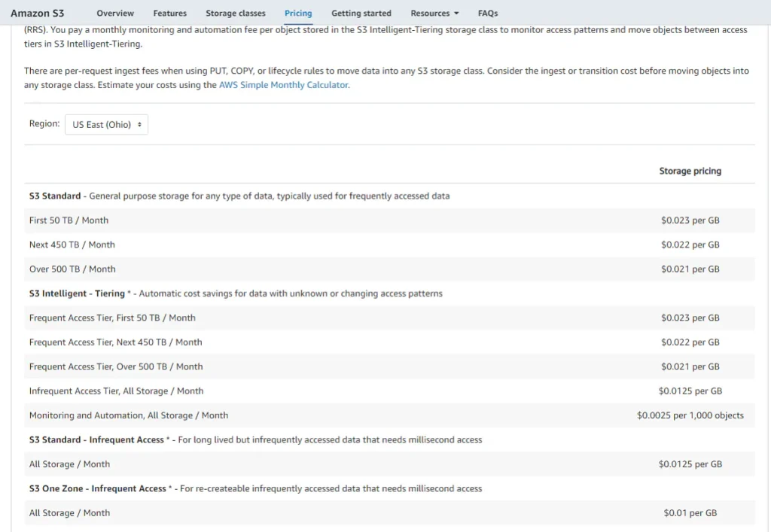Click the "$0.01 per GB" One Zone price
The height and width of the screenshot is (532, 771).
point(690,513)
